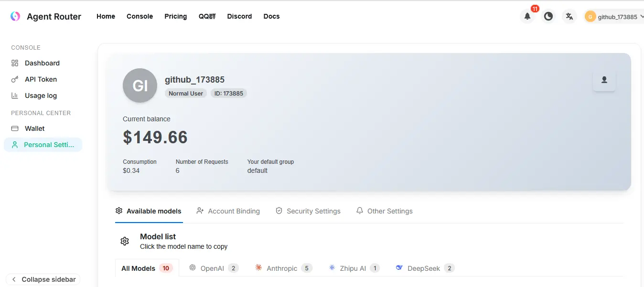Select Personal Settings sidebar item
644x287 pixels.
point(43,145)
